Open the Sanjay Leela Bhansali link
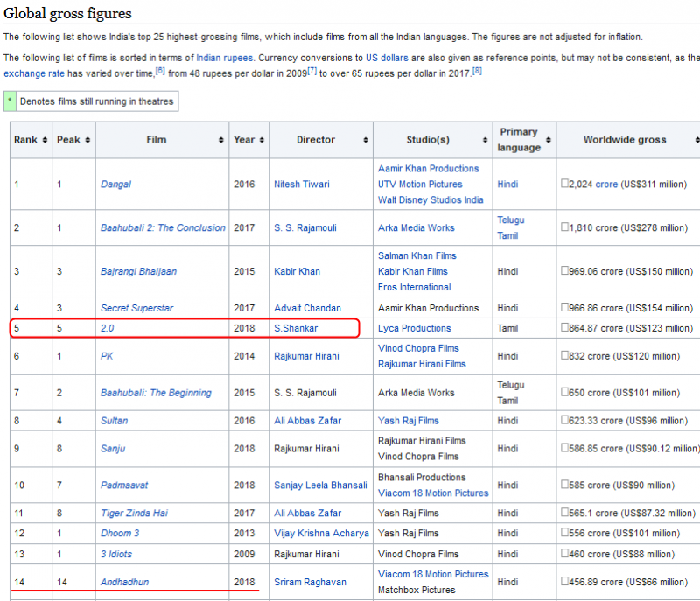This screenshot has height=601, width=700. click(320, 486)
